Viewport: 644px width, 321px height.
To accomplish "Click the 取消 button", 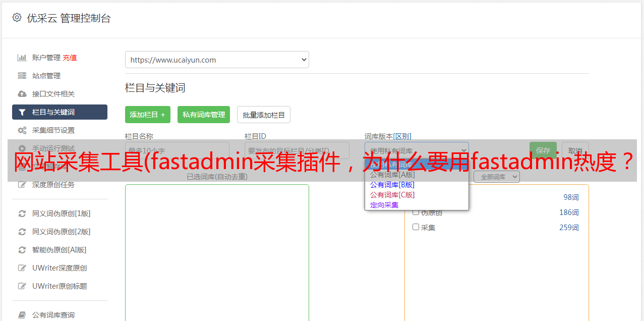I will click(x=575, y=150).
